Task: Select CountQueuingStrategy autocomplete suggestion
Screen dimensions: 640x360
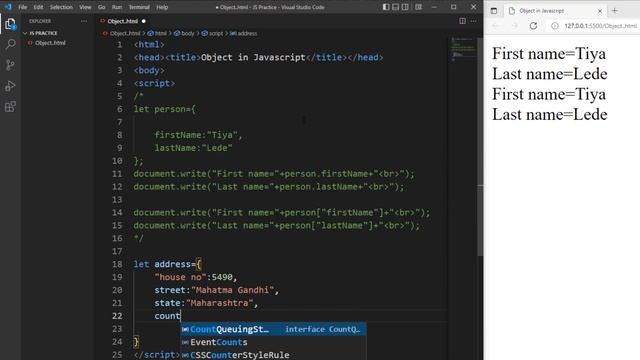Action: [273, 329]
